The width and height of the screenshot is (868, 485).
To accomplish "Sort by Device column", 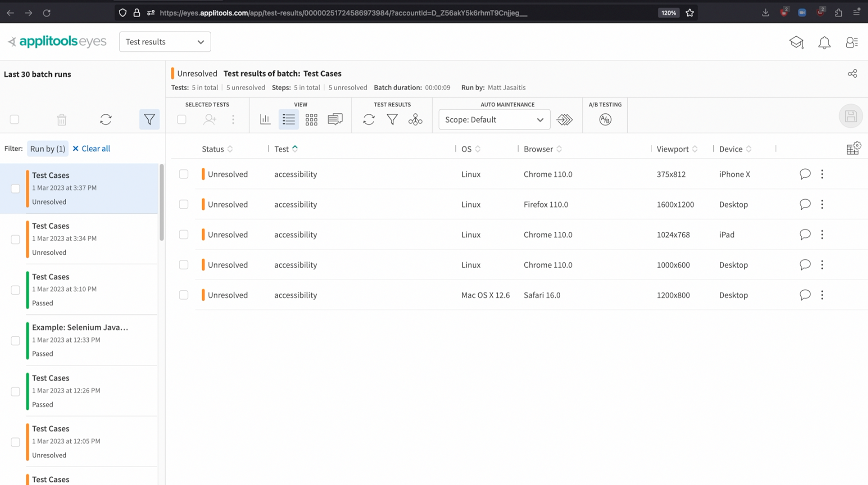I will (735, 149).
